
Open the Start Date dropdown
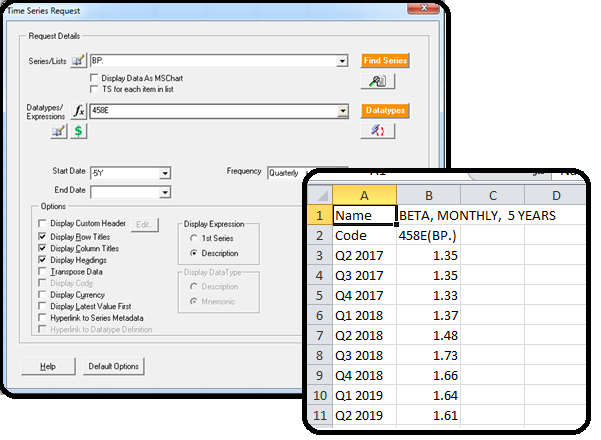(x=164, y=172)
